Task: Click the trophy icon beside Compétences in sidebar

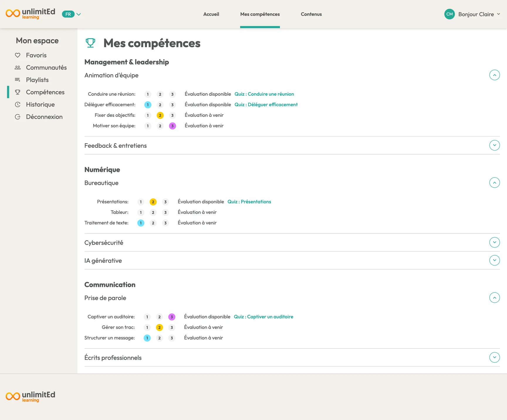Action: coord(18,92)
